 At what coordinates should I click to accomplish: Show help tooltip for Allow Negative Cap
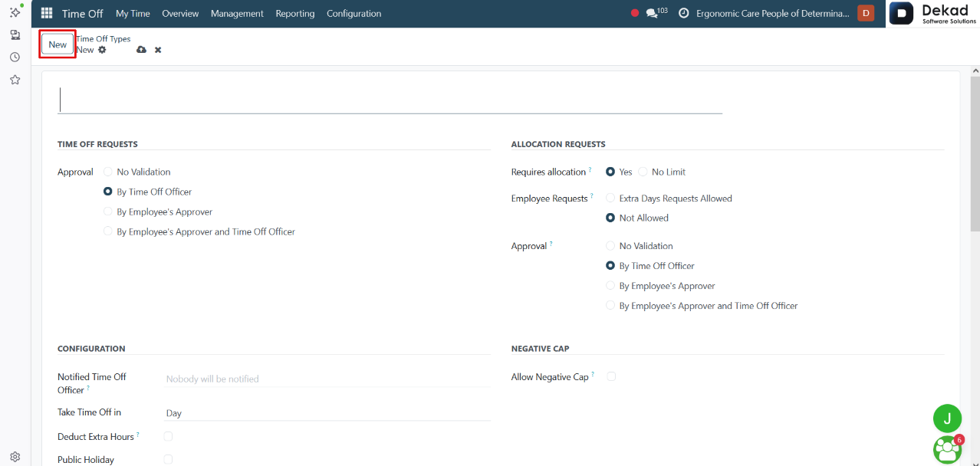pyautogui.click(x=593, y=375)
